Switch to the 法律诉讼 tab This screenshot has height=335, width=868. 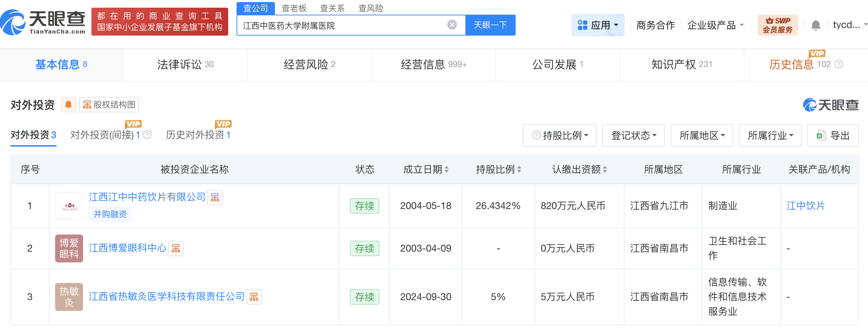(185, 65)
